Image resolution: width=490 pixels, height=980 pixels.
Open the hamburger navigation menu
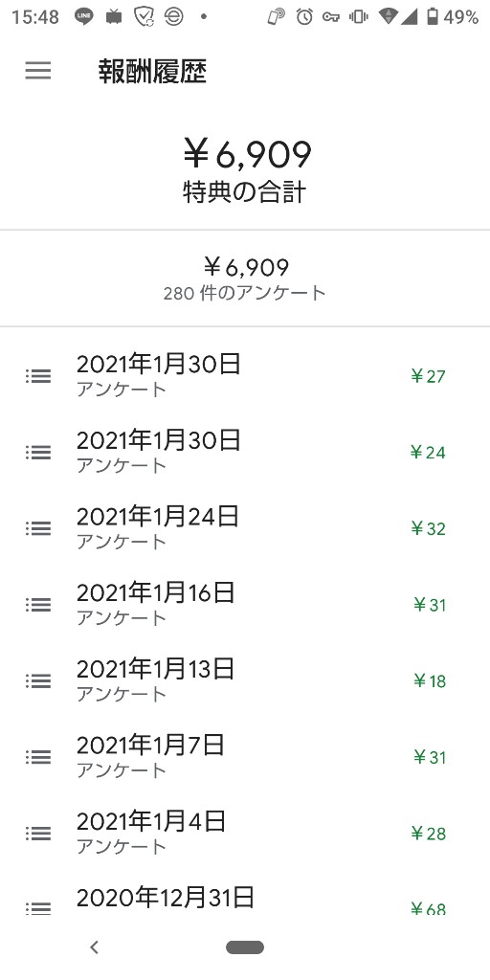pos(38,71)
